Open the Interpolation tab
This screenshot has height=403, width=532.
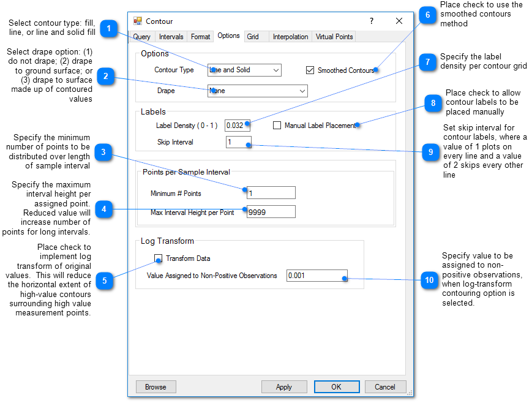pyautogui.click(x=290, y=37)
